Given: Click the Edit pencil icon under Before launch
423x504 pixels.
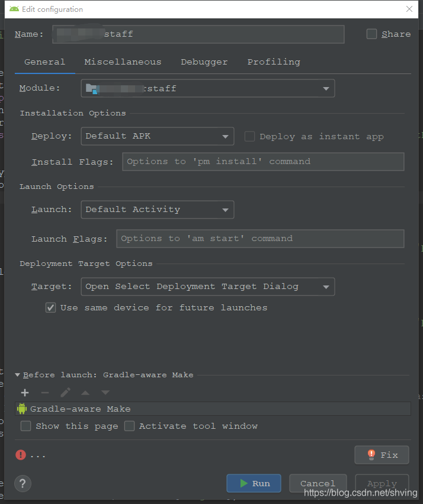Looking at the screenshot, I should (x=65, y=392).
